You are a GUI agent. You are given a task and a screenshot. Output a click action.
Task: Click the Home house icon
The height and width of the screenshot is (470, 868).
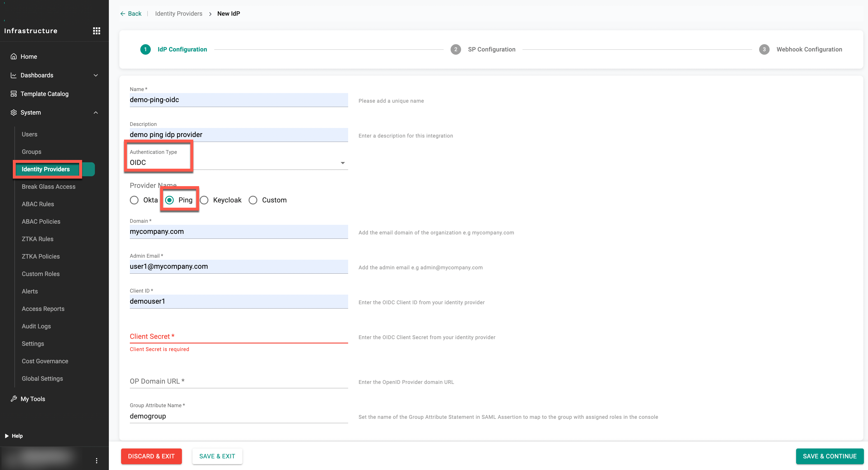[x=13, y=56]
